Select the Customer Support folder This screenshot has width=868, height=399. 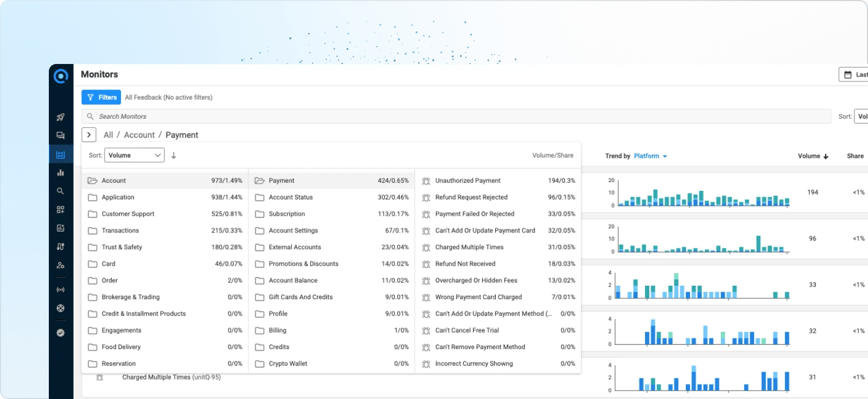[x=165, y=214]
